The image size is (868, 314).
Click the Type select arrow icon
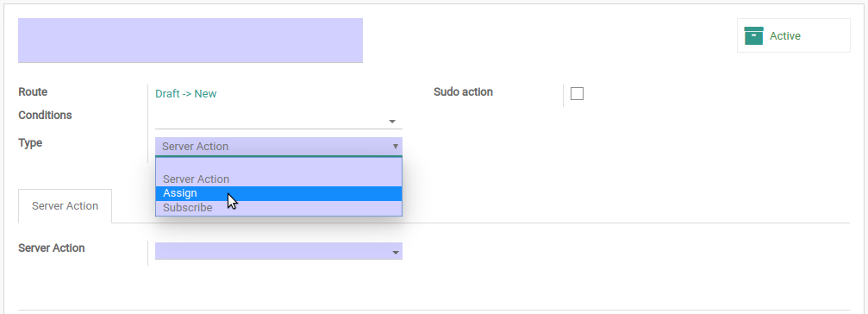(x=396, y=146)
